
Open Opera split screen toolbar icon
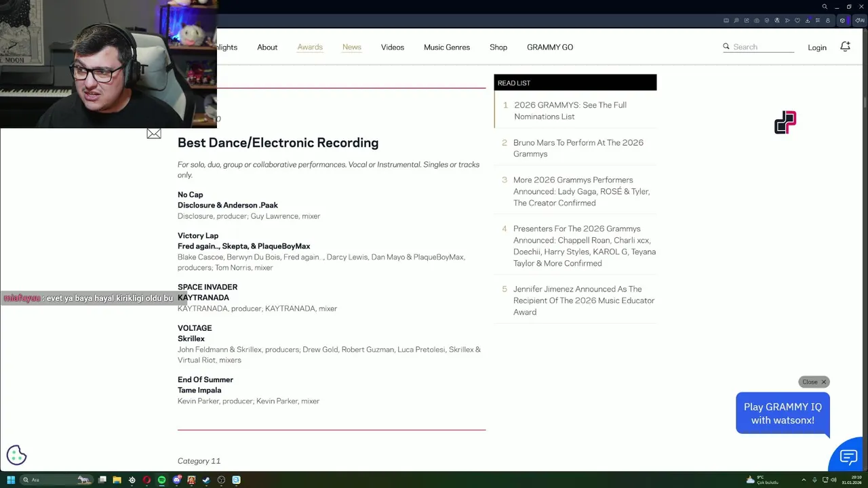click(726, 20)
